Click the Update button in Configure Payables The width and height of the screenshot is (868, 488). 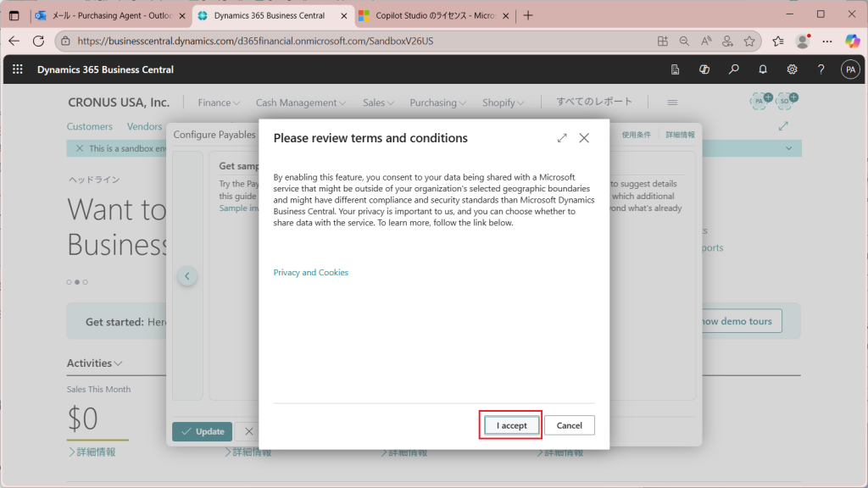202,431
